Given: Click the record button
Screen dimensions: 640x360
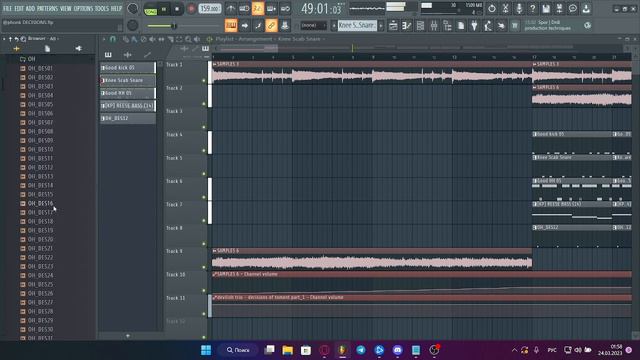Looking at the screenshot, I should (191, 9).
